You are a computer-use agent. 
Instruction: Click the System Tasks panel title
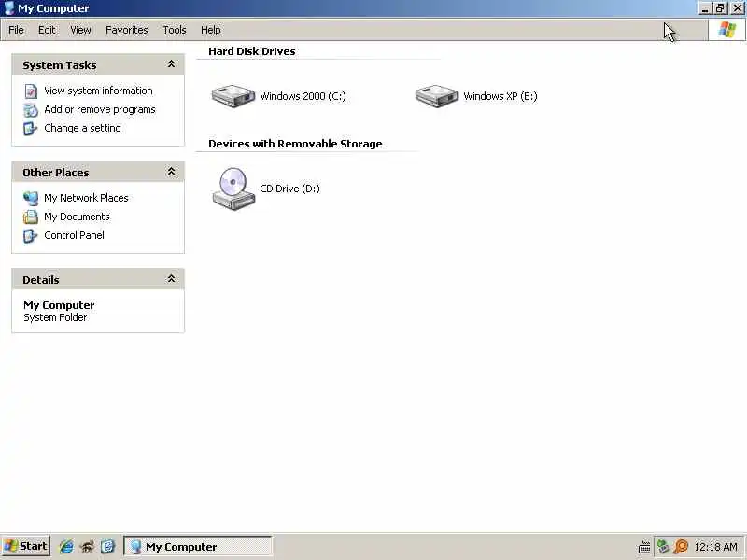click(60, 65)
